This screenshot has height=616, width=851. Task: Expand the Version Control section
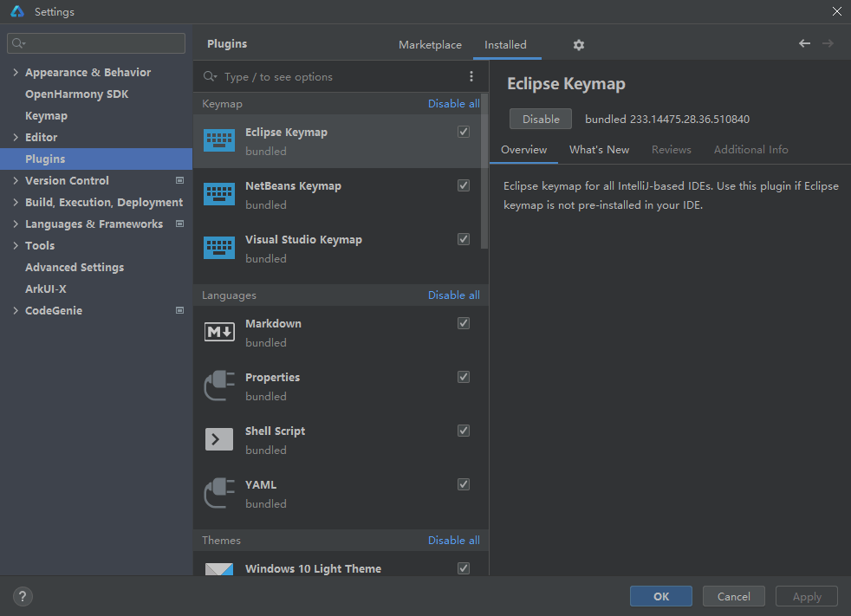[16, 181]
